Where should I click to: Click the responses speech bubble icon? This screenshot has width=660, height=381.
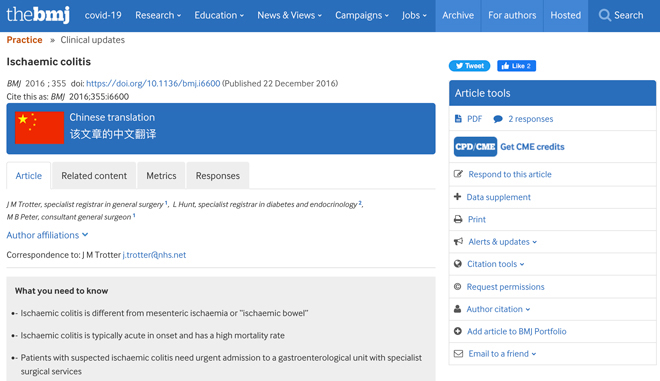pos(498,119)
